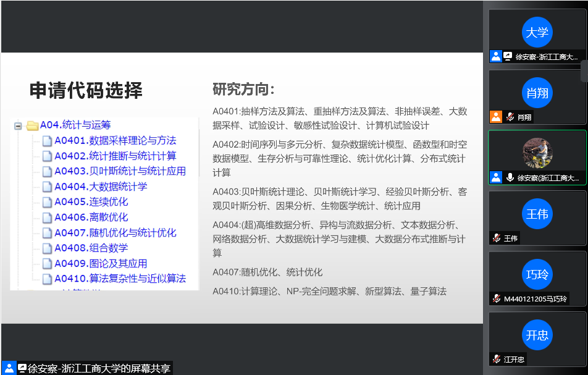Screen dimensions: 588x375
Task: Click the orange host icon beside 肖翔
Action: [496, 117]
